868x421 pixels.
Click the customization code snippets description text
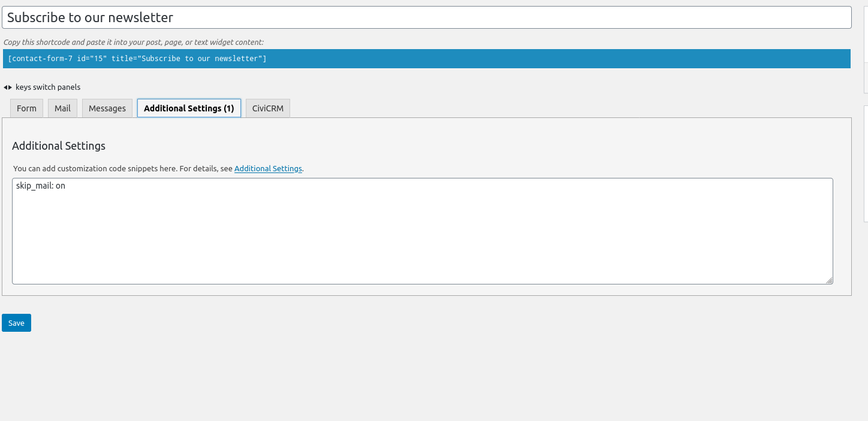coord(122,169)
